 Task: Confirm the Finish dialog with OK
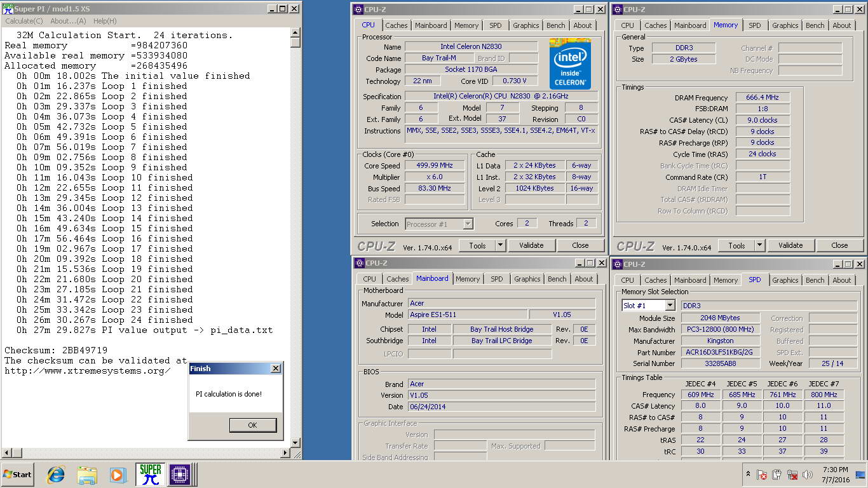coord(252,425)
